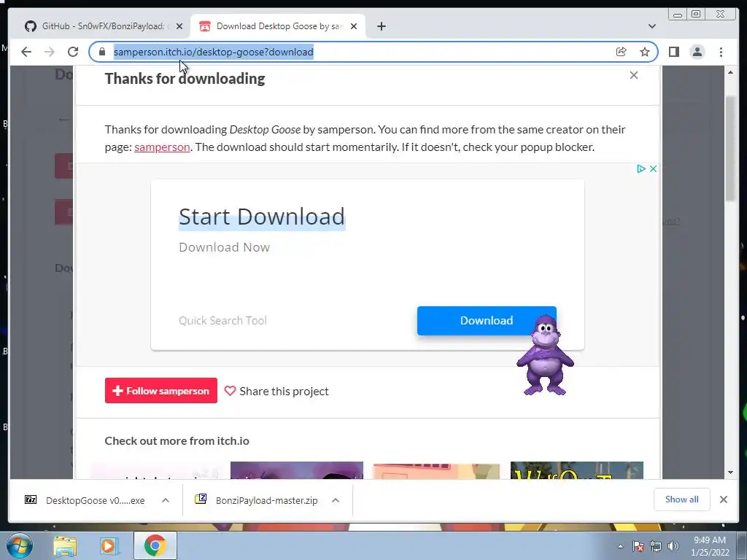The image size is (747, 560).
Task: Click the volume speaker tray icon
Action: 673,546
